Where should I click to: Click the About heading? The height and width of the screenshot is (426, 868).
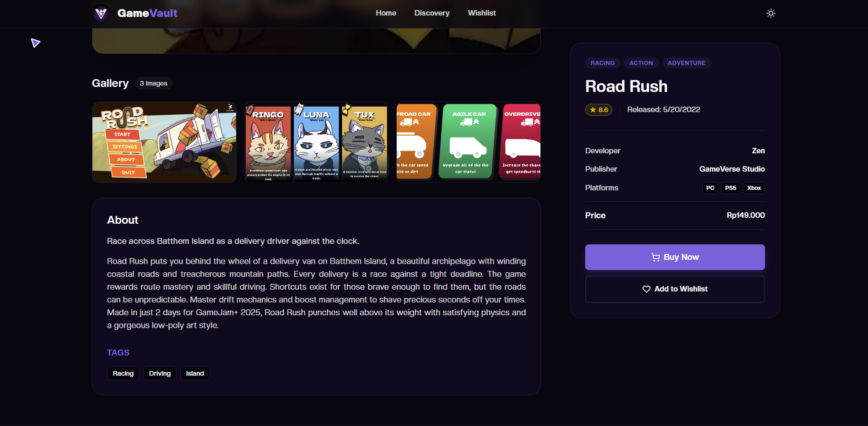click(123, 220)
